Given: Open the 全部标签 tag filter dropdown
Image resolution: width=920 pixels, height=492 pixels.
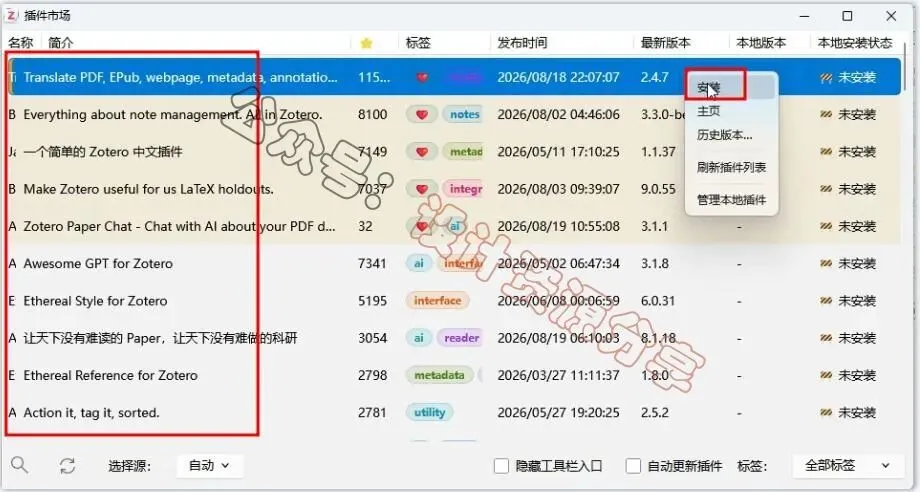Looking at the screenshot, I should 847,466.
